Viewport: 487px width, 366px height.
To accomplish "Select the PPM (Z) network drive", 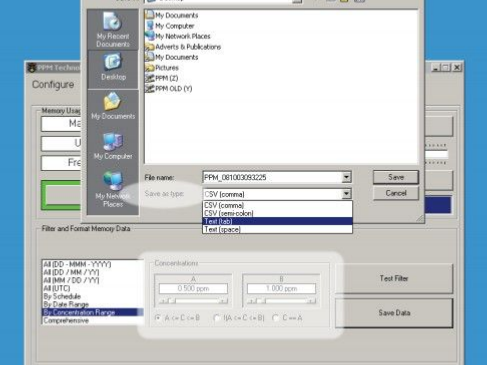I will pos(162,78).
